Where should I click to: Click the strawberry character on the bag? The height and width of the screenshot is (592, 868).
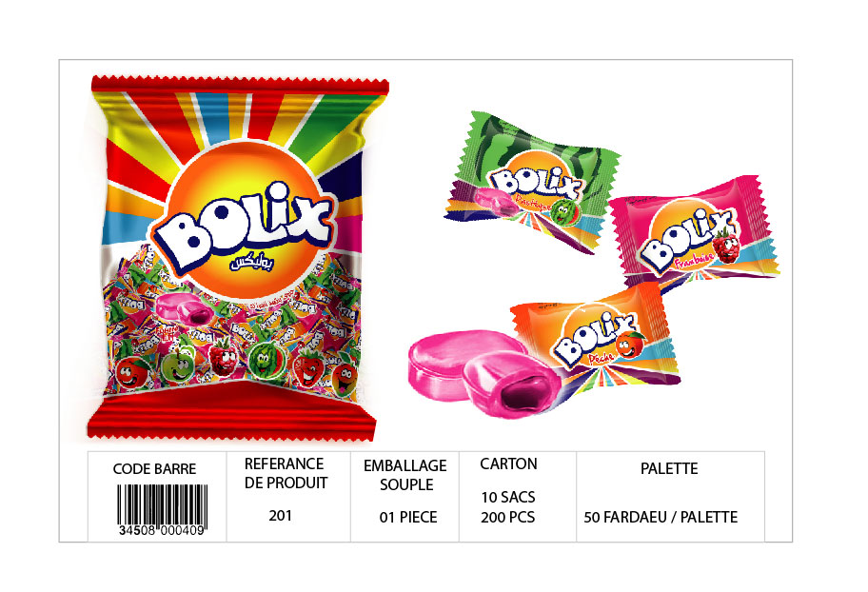pyautogui.click(x=309, y=368)
